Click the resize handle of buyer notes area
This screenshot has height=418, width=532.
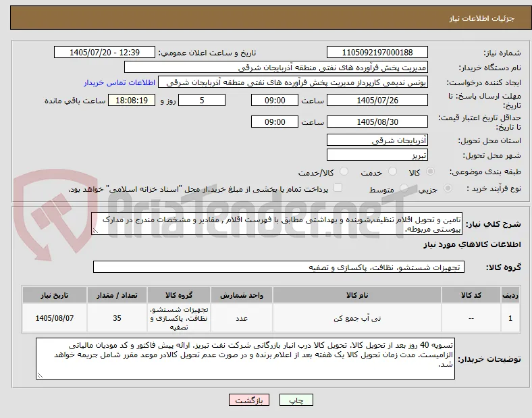[40, 375]
